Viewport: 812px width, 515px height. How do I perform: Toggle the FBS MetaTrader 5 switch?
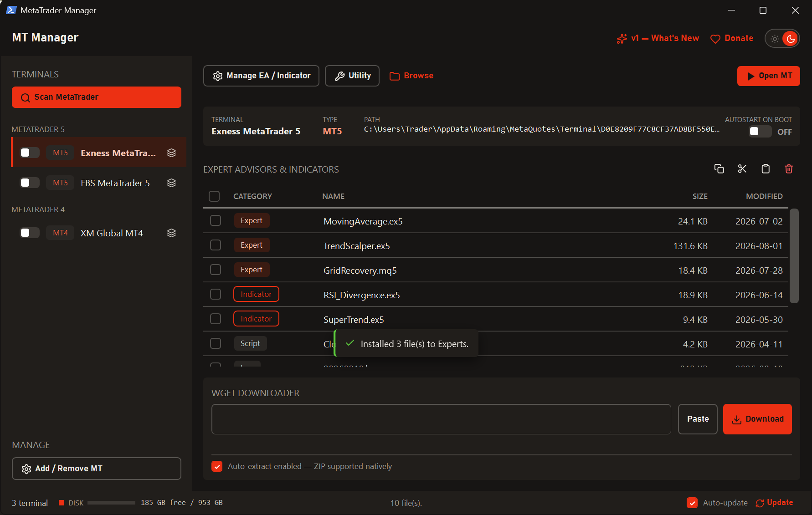[30, 183]
